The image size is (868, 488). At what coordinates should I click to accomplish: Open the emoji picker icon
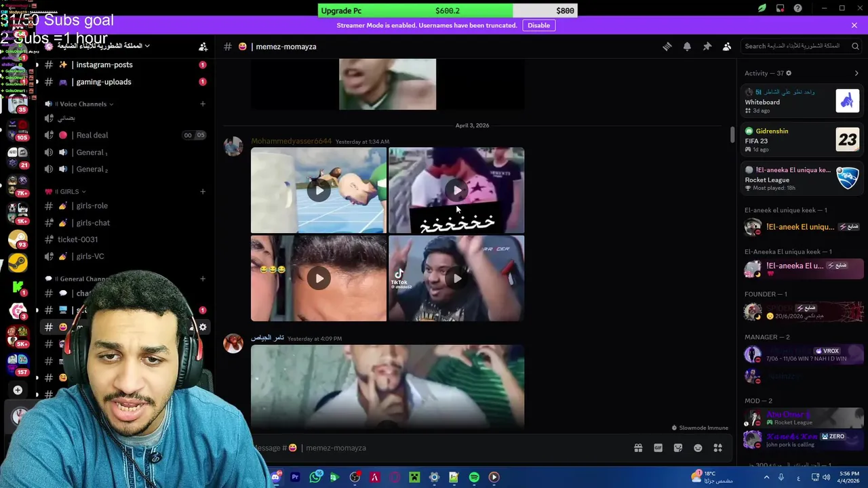pos(698,448)
